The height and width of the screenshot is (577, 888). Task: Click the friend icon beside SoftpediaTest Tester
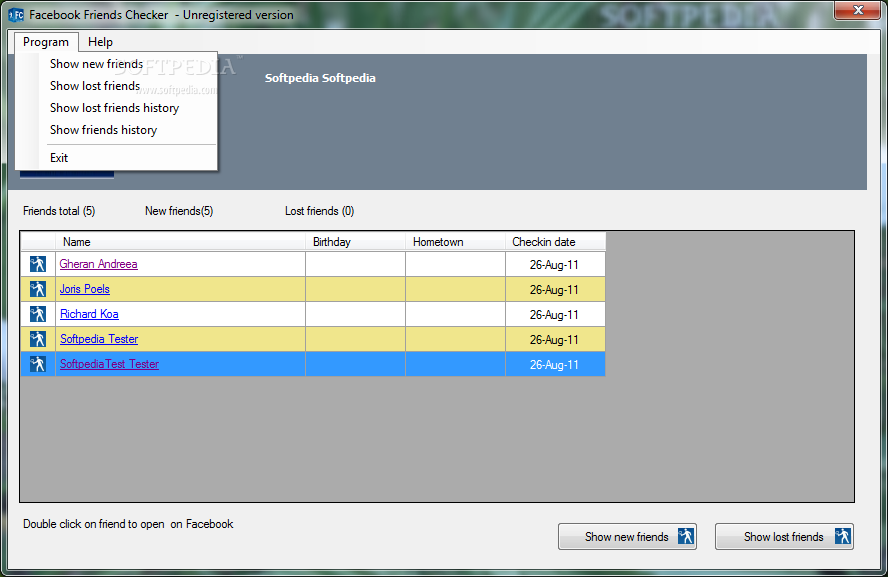pyautogui.click(x=38, y=364)
